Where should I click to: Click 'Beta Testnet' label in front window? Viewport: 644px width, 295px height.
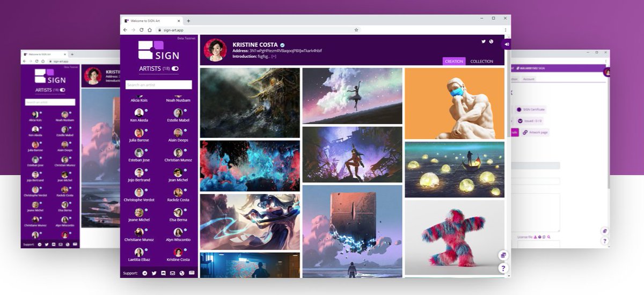[x=186, y=38]
